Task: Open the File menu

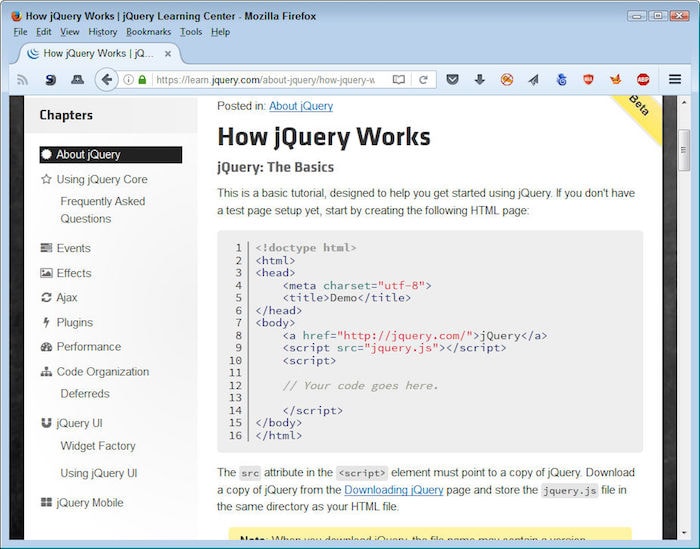Action: [x=20, y=32]
